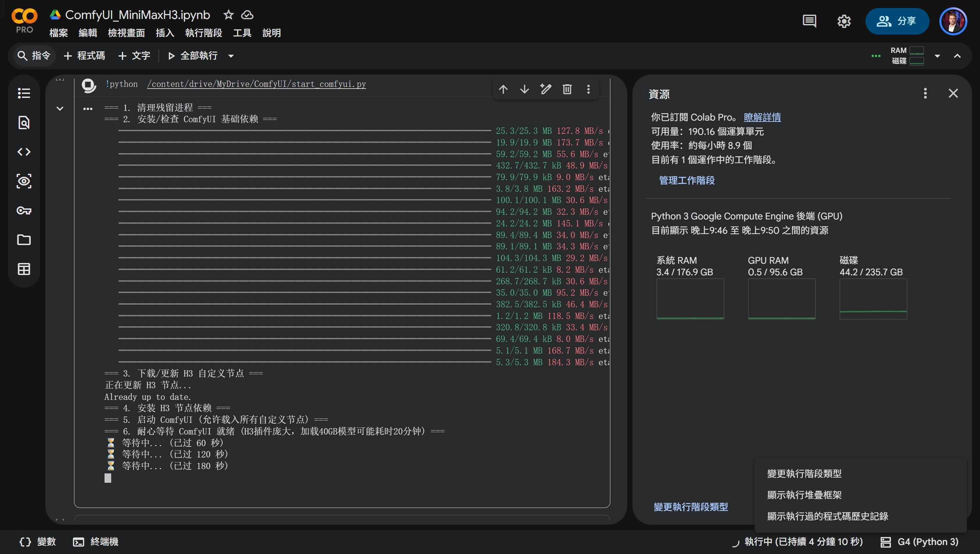Move cell down with arrow icon
Viewport: 980px width, 554px height.
pos(525,90)
